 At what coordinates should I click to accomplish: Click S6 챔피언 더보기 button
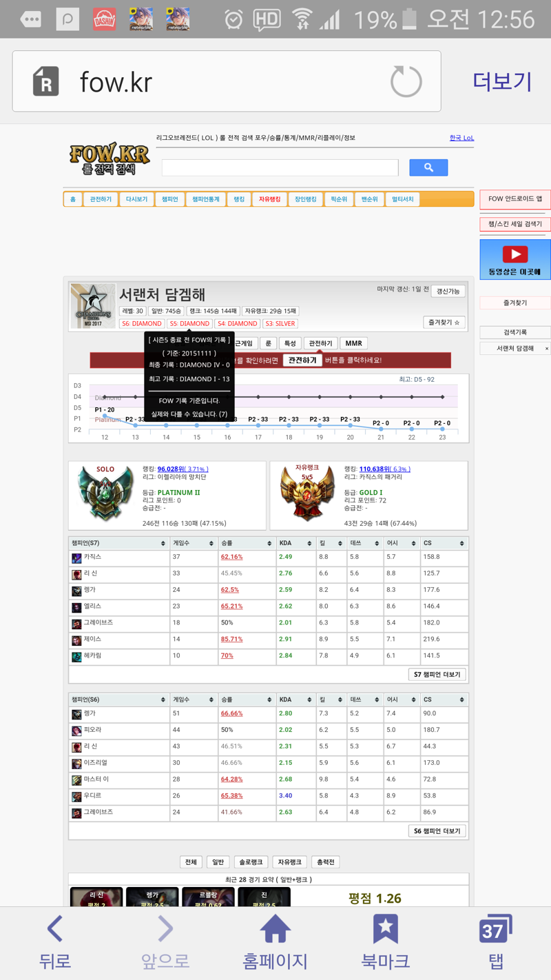coord(437,831)
